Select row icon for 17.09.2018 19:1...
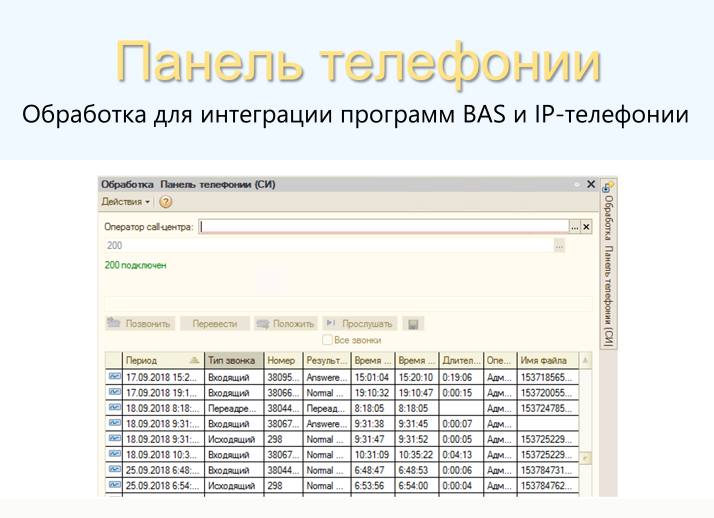The image size is (714, 518). click(115, 392)
